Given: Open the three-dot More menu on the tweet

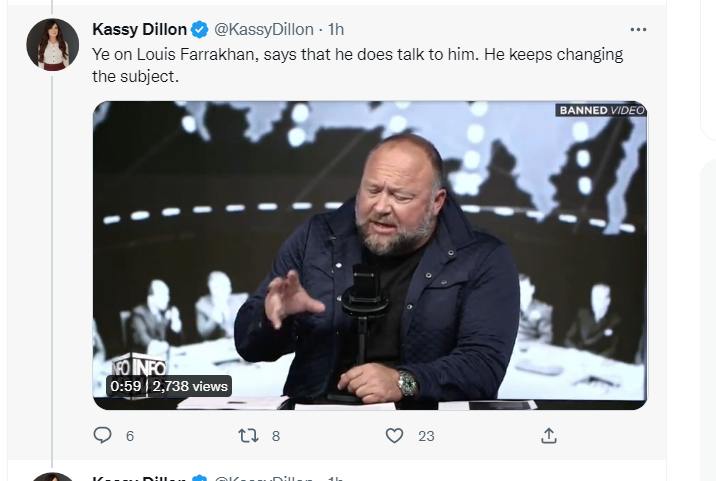Looking at the screenshot, I should (x=638, y=30).
